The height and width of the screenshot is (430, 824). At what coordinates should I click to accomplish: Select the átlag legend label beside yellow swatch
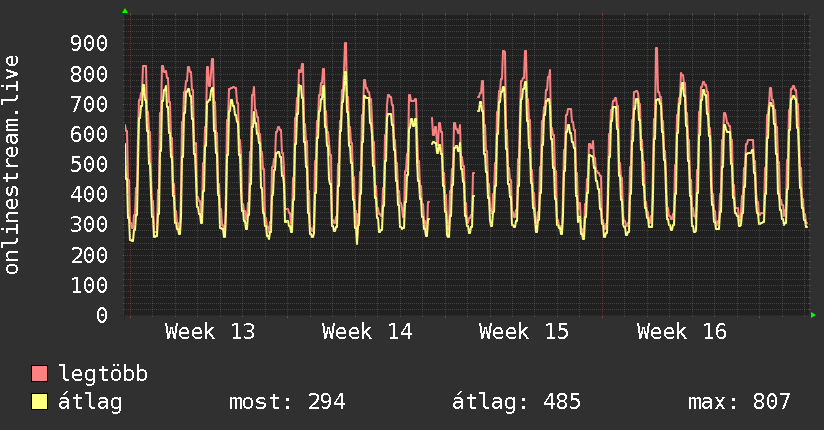tap(90, 402)
